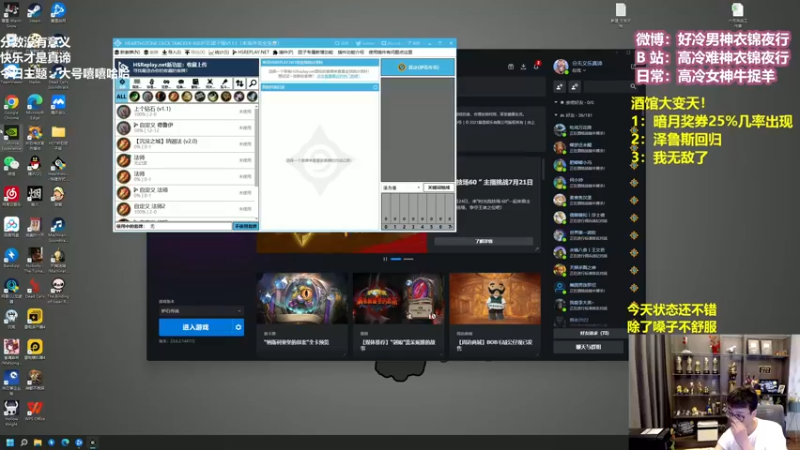
Task: Open WPS Office desktop icon
Action: click(x=35, y=411)
